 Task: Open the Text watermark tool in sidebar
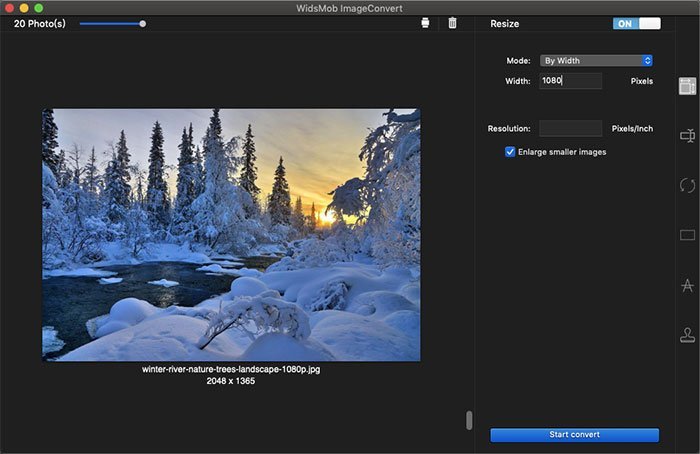point(688,285)
